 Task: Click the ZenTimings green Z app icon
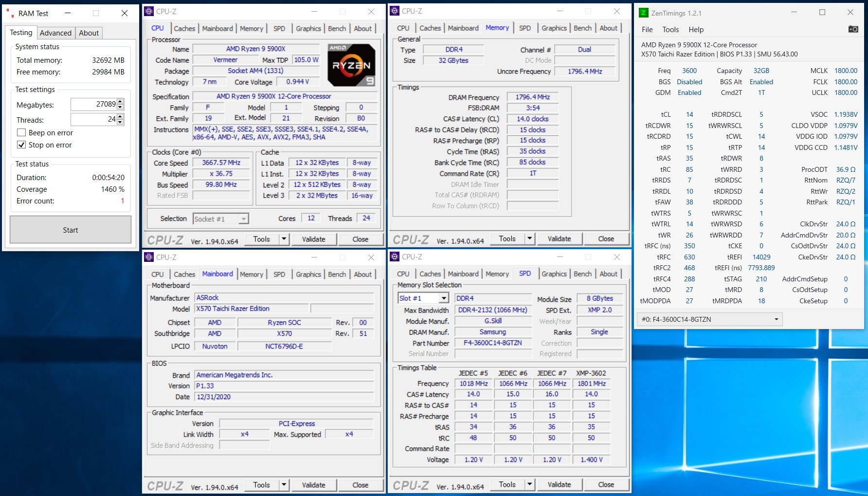tap(643, 13)
